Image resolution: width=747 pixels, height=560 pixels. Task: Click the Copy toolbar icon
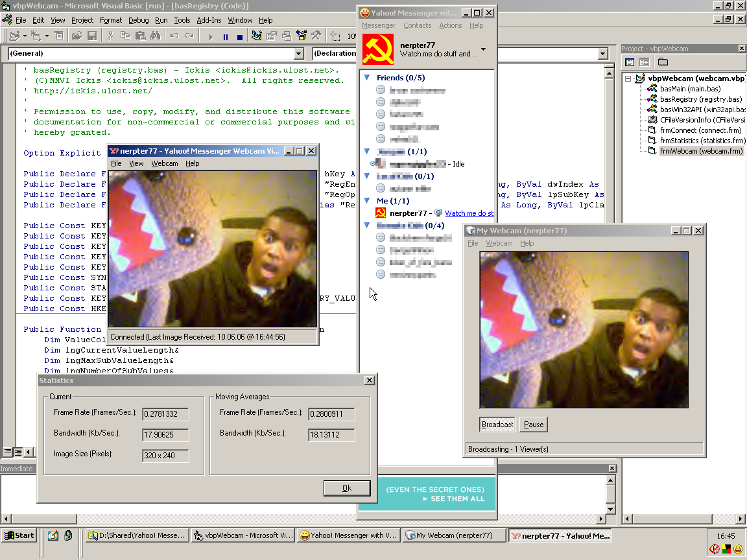125,36
